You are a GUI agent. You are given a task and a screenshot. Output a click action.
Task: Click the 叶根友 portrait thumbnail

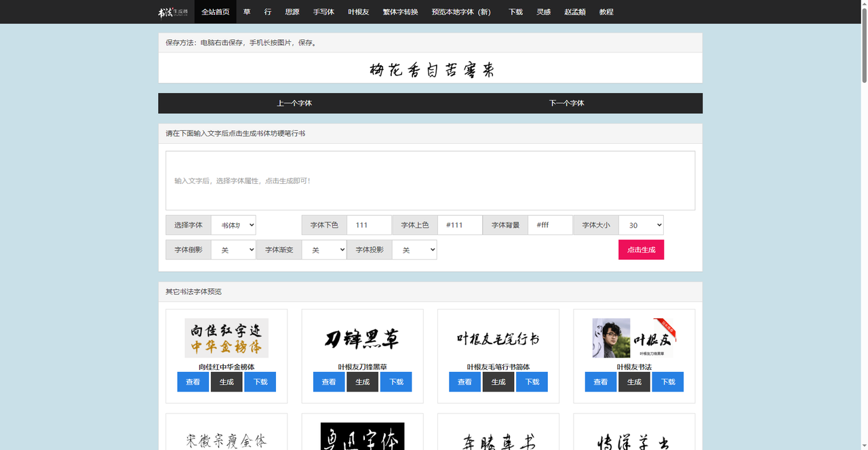[634, 338]
